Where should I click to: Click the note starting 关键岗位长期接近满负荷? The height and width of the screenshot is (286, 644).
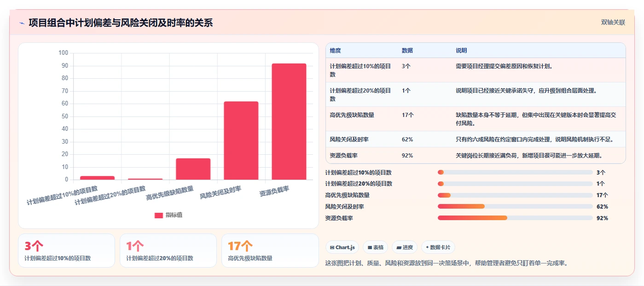(x=529, y=155)
